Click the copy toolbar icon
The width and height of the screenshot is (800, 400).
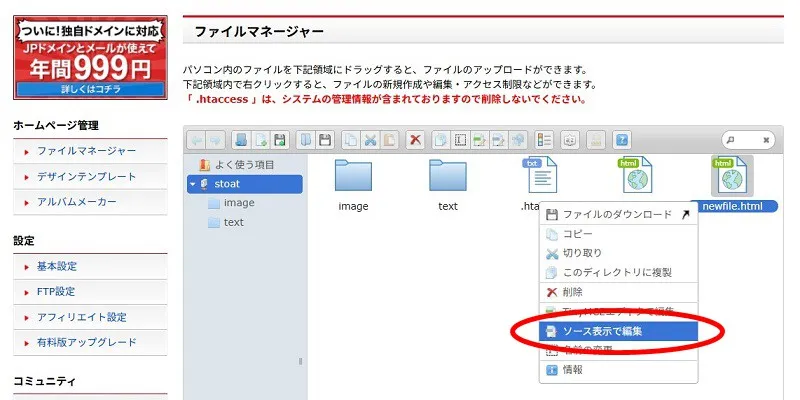click(x=351, y=140)
